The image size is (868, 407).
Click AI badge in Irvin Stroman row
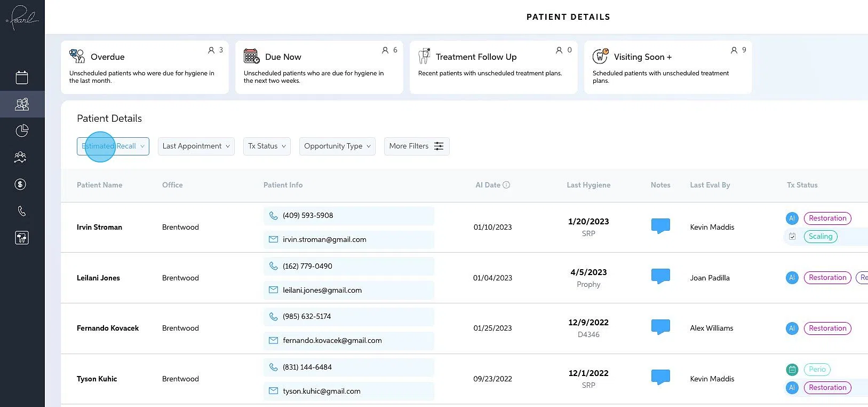pyautogui.click(x=792, y=218)
